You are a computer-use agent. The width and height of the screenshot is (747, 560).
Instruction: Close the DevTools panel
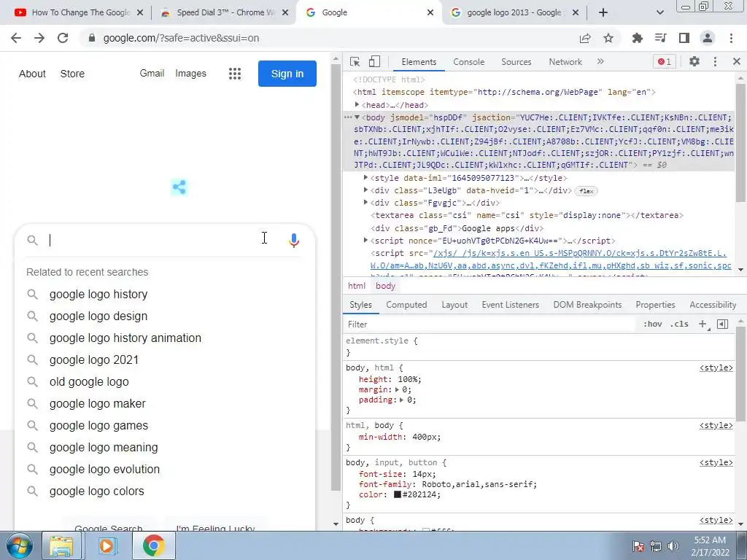tap(737, 61)
